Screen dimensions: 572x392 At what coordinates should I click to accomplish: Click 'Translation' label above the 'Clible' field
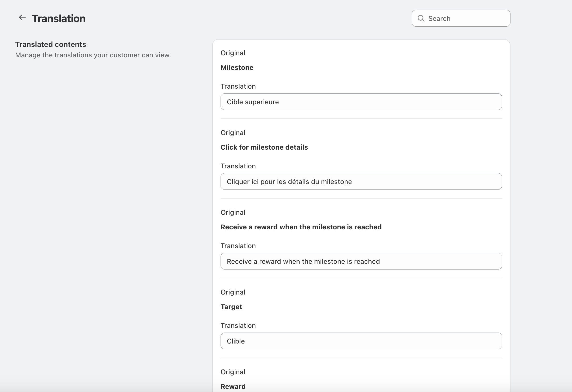click(238, 326)
